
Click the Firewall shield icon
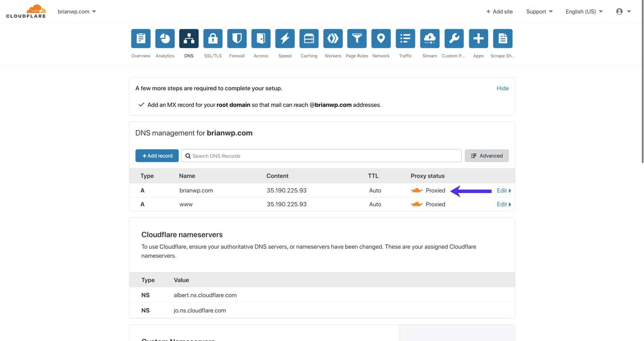(237, 38)
